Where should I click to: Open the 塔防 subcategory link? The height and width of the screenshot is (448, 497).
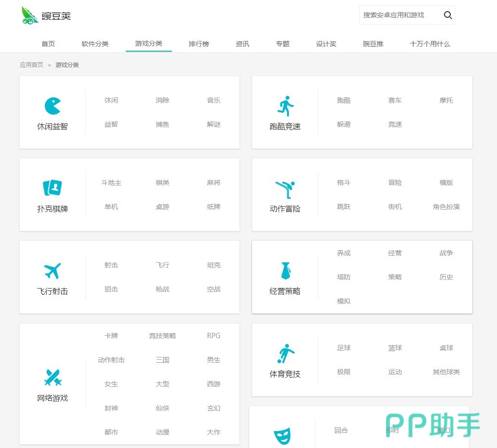click(x=344, y=277)
